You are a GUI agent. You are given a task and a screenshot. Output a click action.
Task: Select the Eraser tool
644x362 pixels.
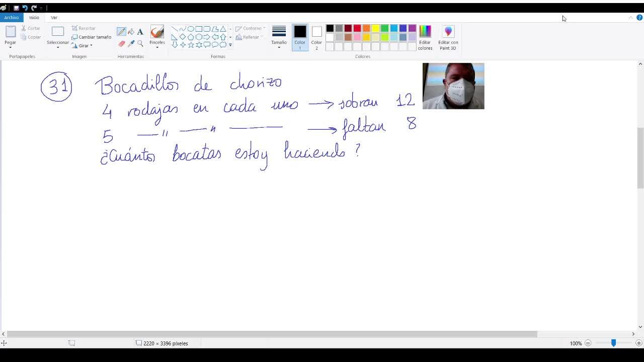pos(121,44)
